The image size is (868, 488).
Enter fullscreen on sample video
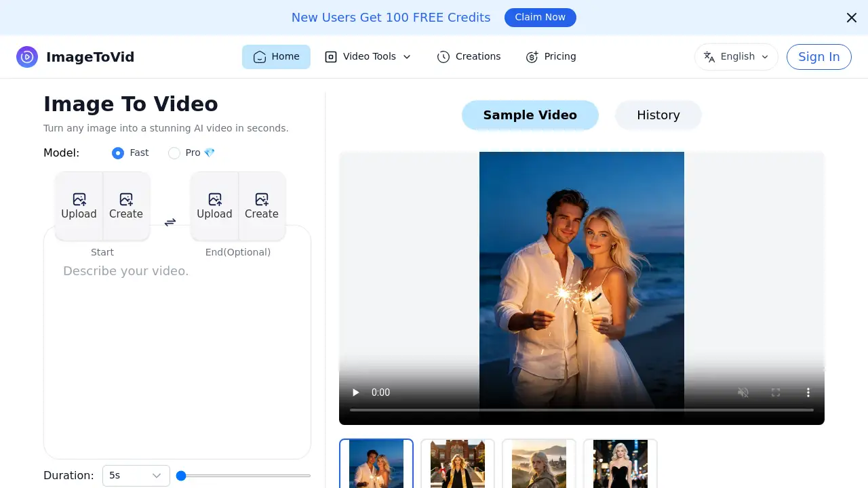click(x=776, y=392)
